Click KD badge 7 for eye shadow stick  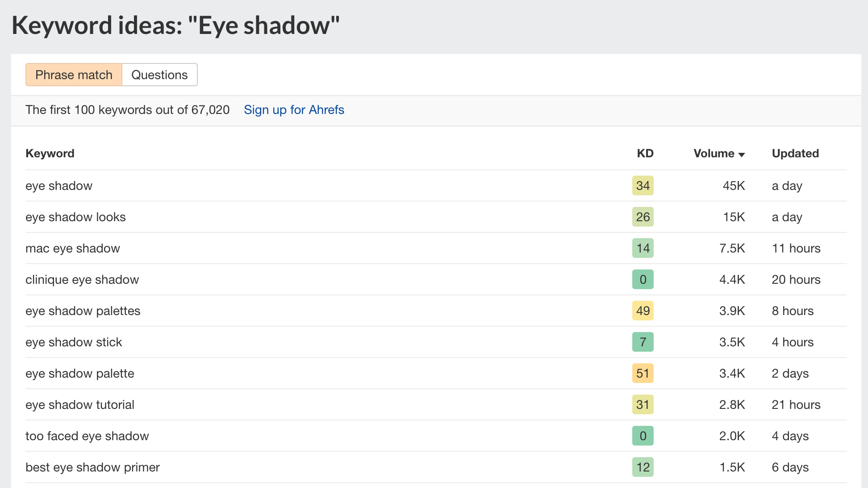pos(643,342)
